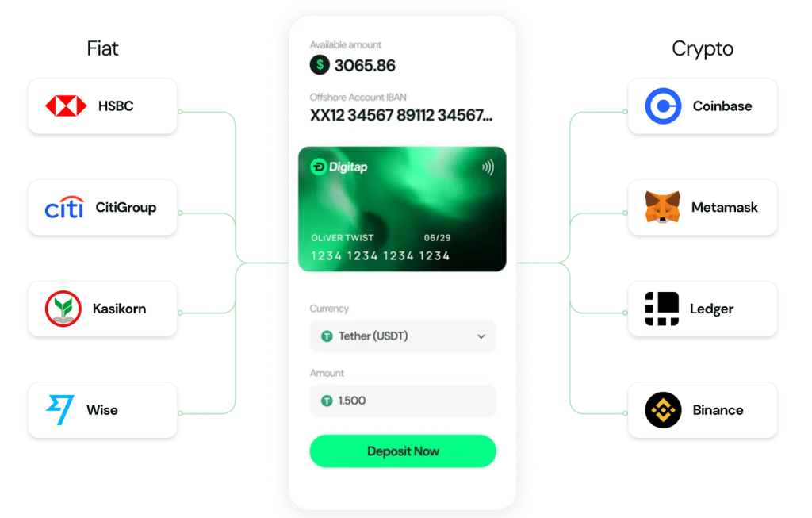Click the Fiat section heading
The height and width of the screenshot is (518, 812).
pyautogui.click(x=102, y=48)
